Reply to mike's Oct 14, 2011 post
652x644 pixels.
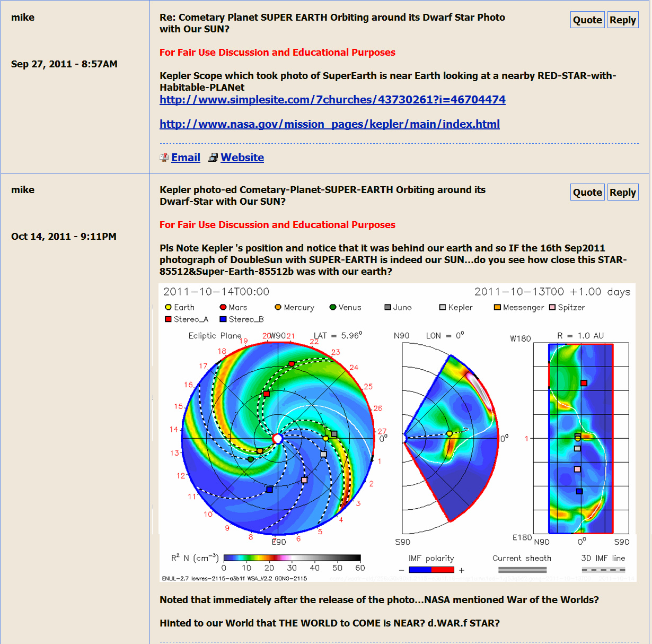point(623,193)
